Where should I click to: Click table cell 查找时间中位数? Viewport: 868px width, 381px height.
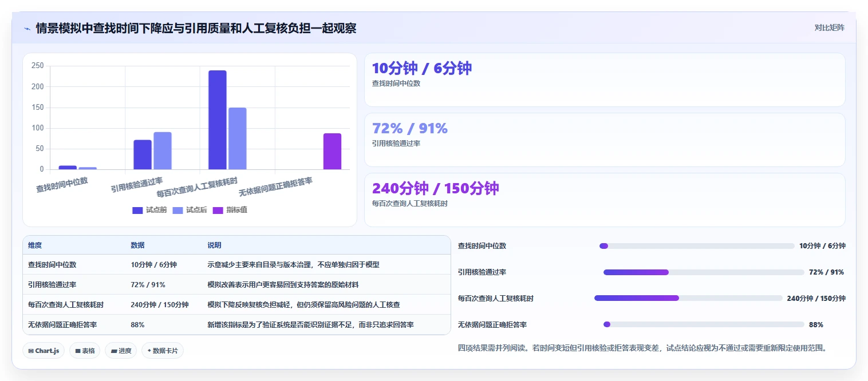coord(52,265)
